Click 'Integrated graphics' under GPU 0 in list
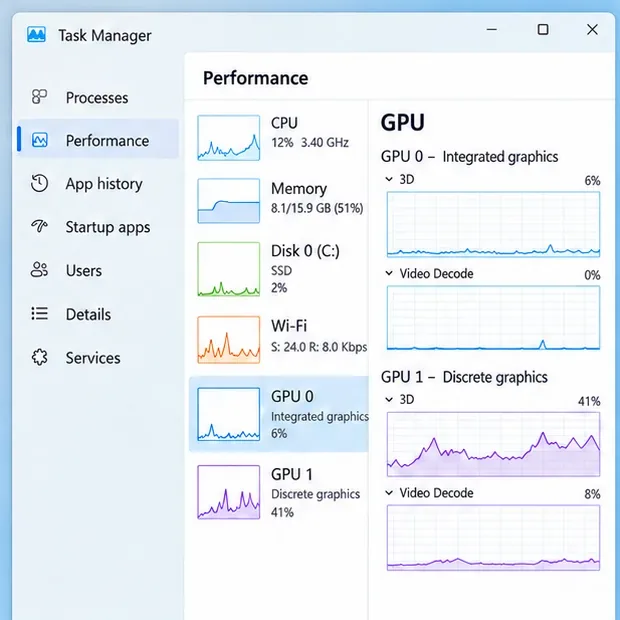 320,416
